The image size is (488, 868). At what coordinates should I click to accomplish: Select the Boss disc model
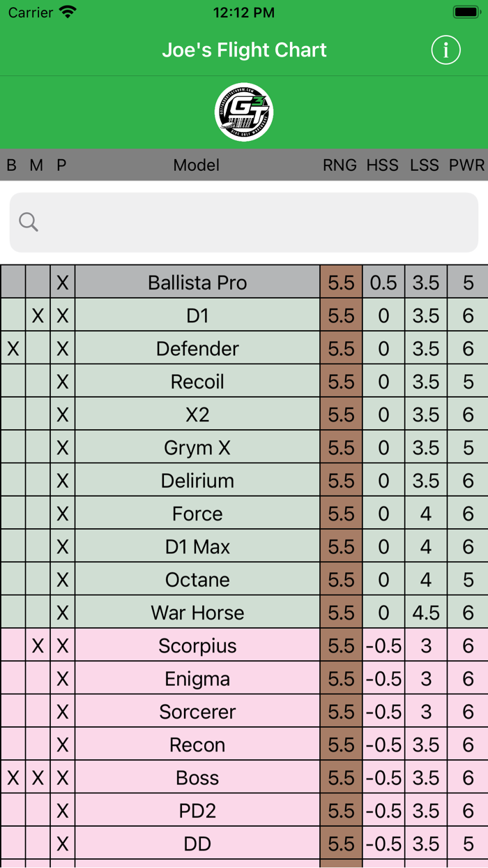pos(197,778)
